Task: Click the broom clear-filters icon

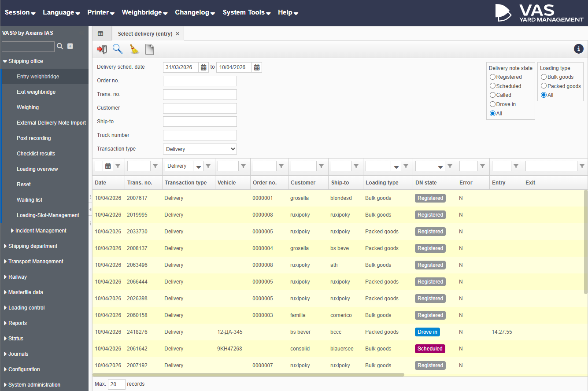Action: coord(134,49)
